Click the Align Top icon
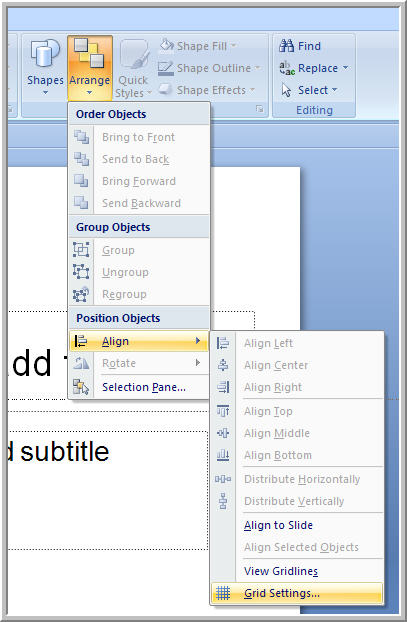407x622 pixels. (223, 411)
